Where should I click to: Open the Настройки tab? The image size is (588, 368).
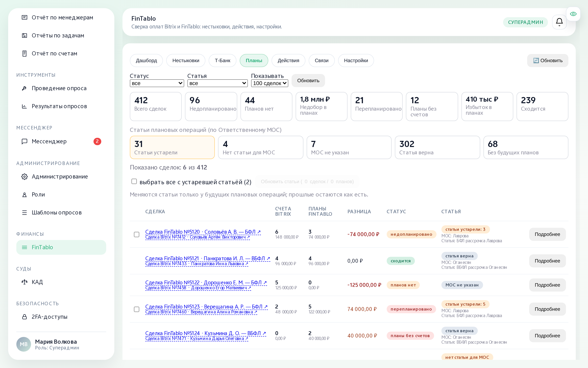tap(356, 60)
